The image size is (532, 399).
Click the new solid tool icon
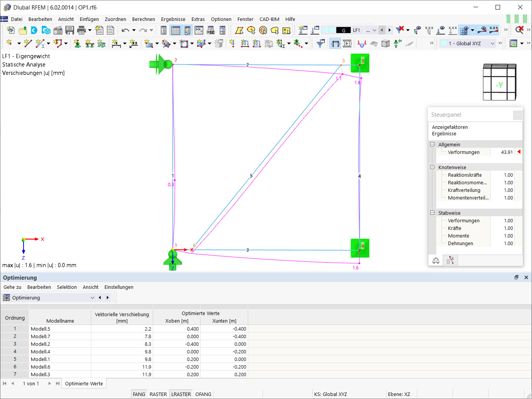point(201,44)
